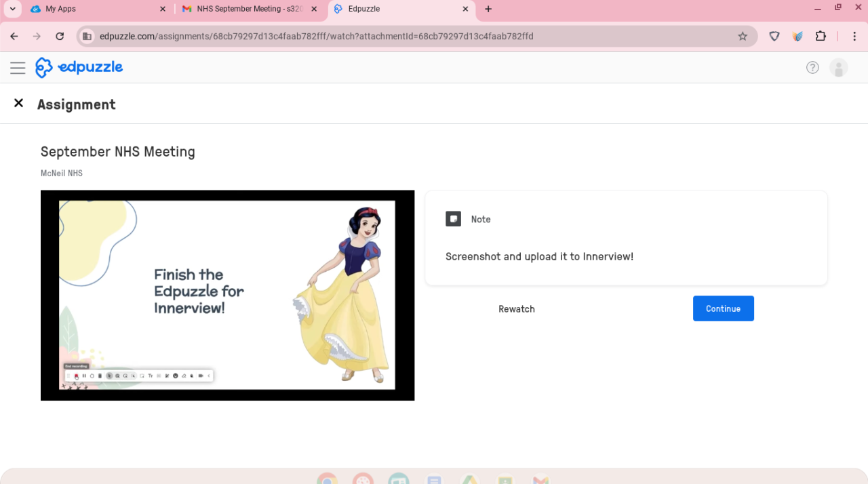868x484 pixels.
Task: Expand the tab search dropdown
Action: (12, 9)
